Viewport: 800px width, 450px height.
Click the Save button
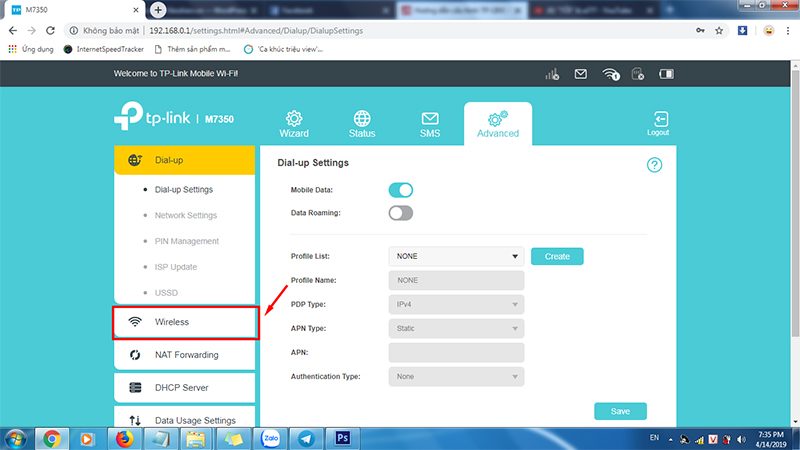tap(620, 411)
